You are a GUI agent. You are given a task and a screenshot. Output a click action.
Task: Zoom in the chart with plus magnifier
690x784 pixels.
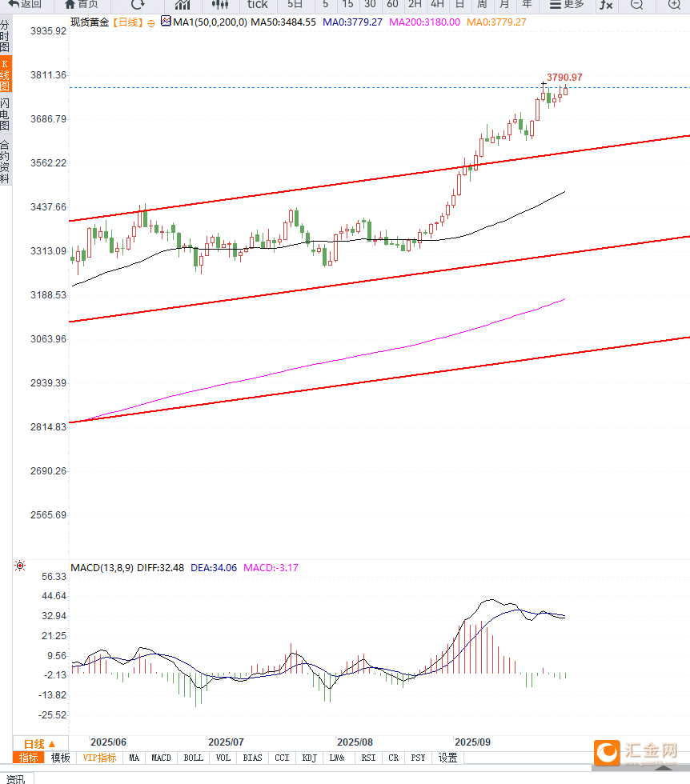[x=674, y=5]
